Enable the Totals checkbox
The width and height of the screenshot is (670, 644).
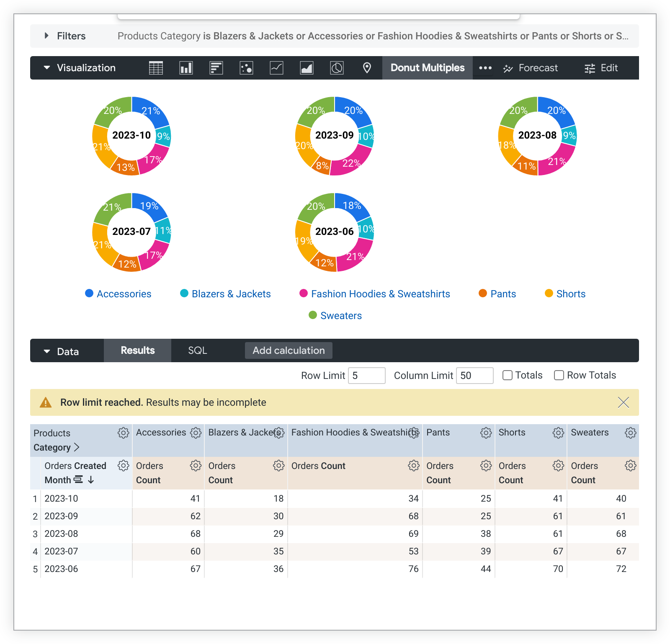click(x=507, y=375)
